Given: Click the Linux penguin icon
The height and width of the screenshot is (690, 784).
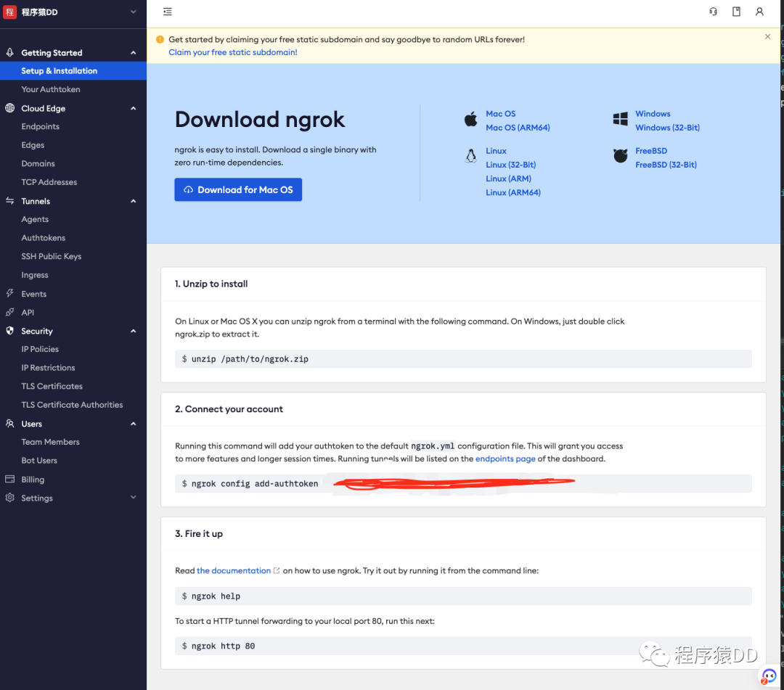Looking at the screenshot, I should 470,156.
